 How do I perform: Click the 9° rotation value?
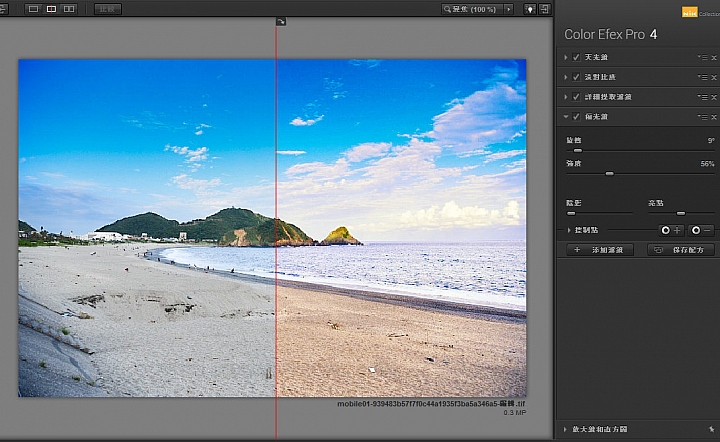pyautogui.click(x=711, y=140)
